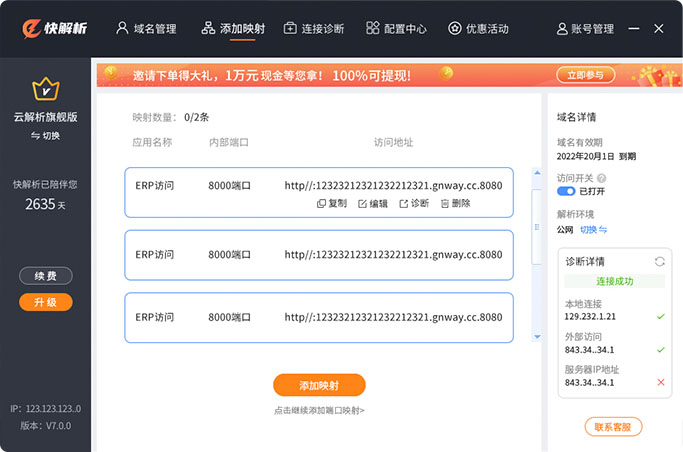The image size is (683, 452).
Task: Click the diagnose icon in first ERP mapping
Action: (403, 203)
